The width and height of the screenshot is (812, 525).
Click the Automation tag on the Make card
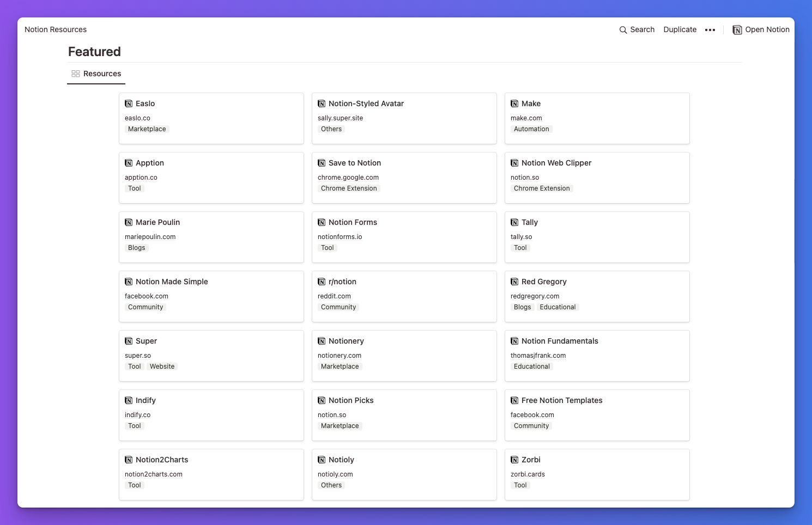[x=531, y=129]
